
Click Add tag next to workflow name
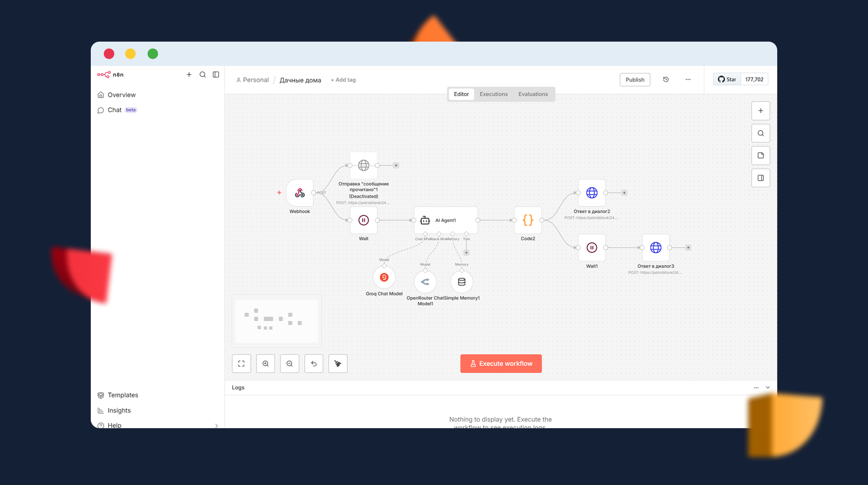point(343,80)
